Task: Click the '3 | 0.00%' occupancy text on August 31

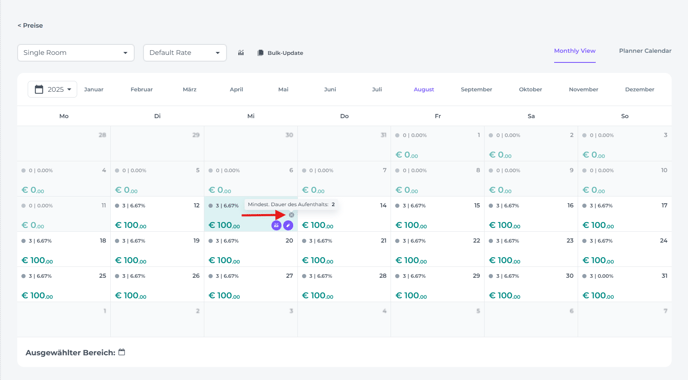Action: [602, 276]
